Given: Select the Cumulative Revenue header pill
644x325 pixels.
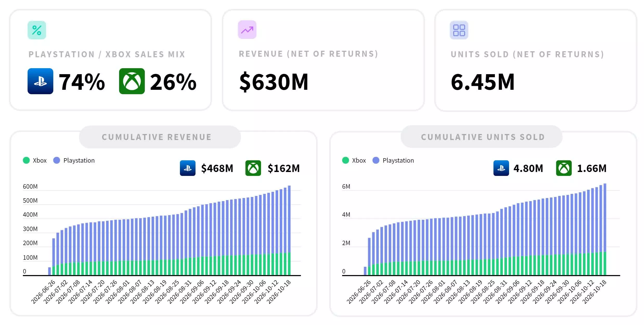Looking at the screenshot, I should coord(160,137).
